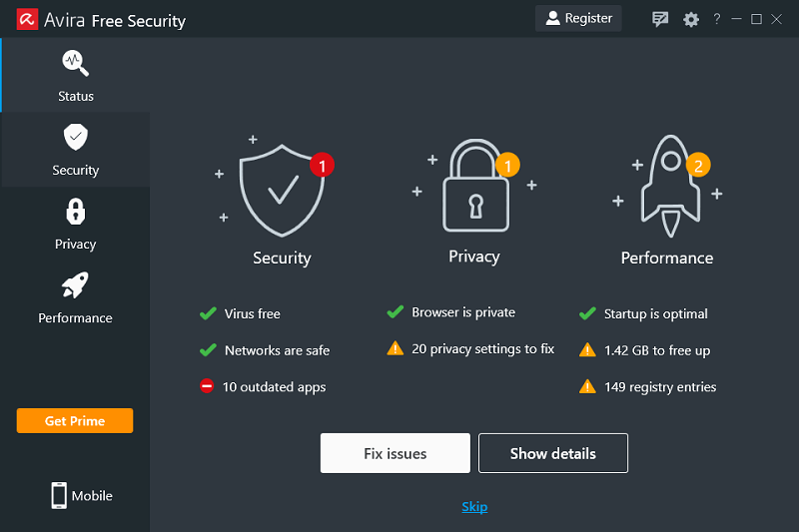This screenshot has height=532, width=799.
Task: Click green checkmark beside Networks are safe
Action: pyautogui.click(x=208, y=349)
